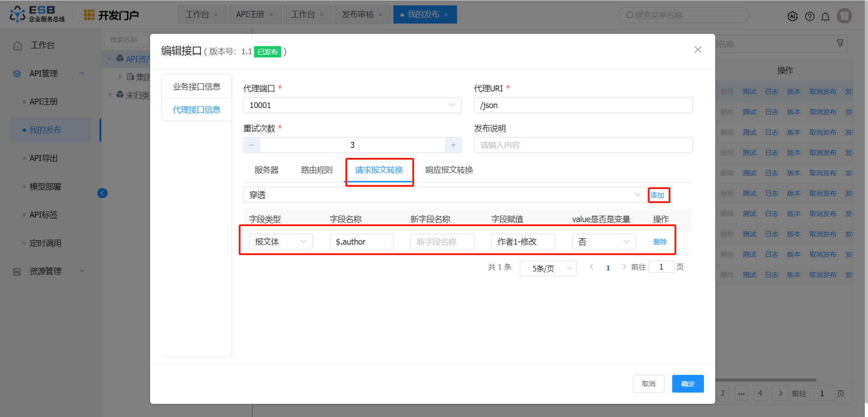868x417 pixels.
Task: Select 业务接口信息 side tab
Action: [197, 87]
